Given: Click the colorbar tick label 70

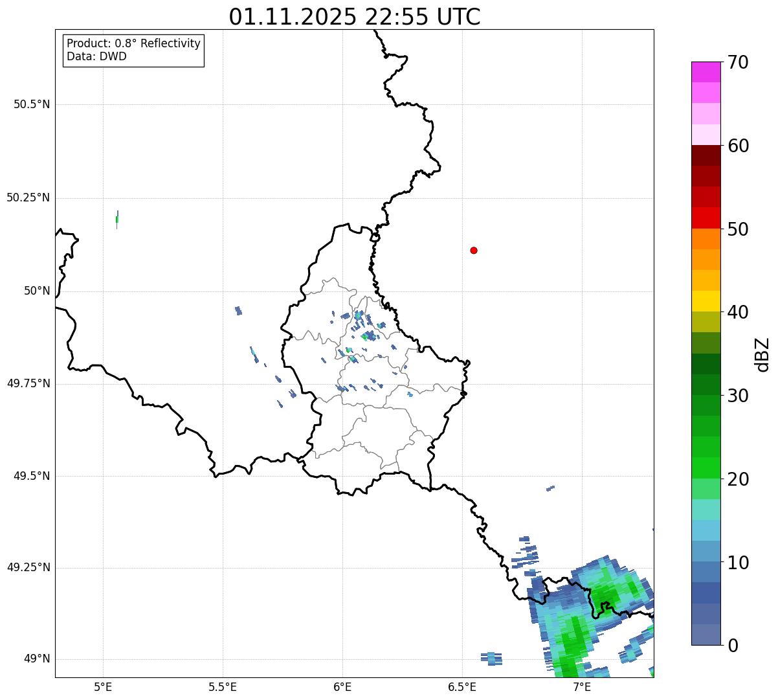Looking at the screenshot, I should [x=738, y=62].
